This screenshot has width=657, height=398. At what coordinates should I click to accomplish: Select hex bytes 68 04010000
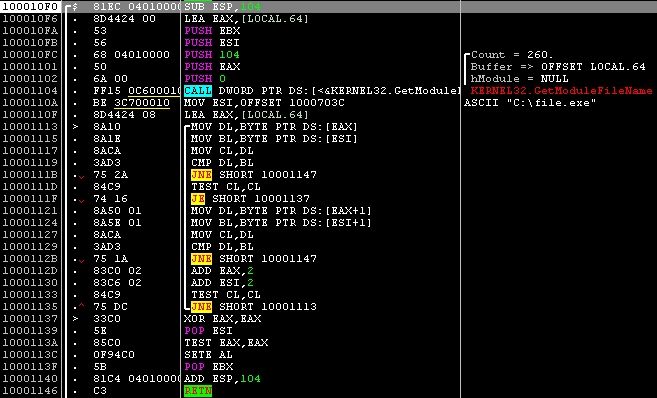click(x=132, y=55)
